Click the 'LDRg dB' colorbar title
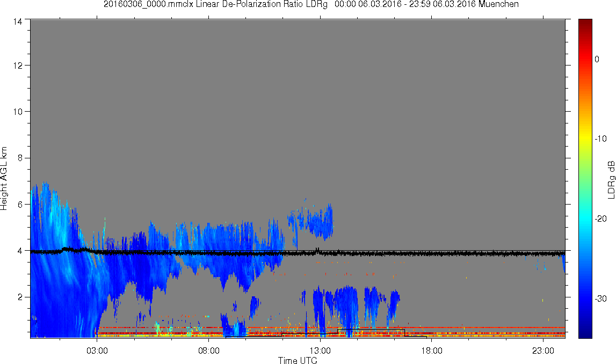 (611, 179)
